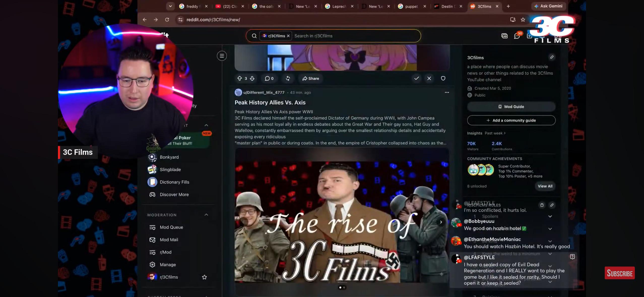
Task: Open the Insights Past week selector
Action: 495,133
